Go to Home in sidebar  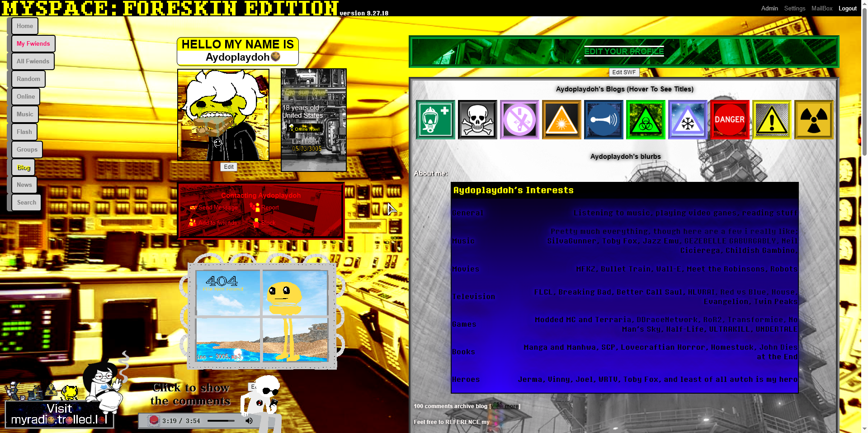pyautogui.click(x=25, y=26)
